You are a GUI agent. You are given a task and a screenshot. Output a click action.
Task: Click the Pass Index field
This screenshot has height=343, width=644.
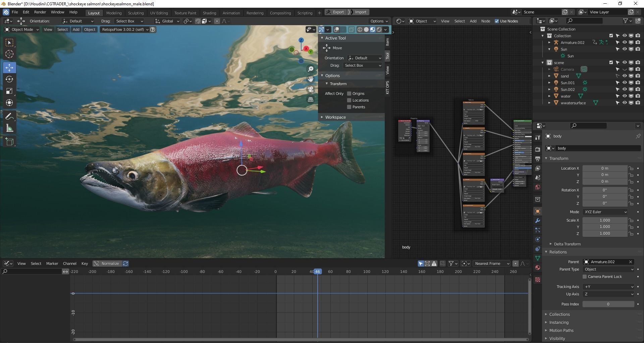click(x=608, y=304)
